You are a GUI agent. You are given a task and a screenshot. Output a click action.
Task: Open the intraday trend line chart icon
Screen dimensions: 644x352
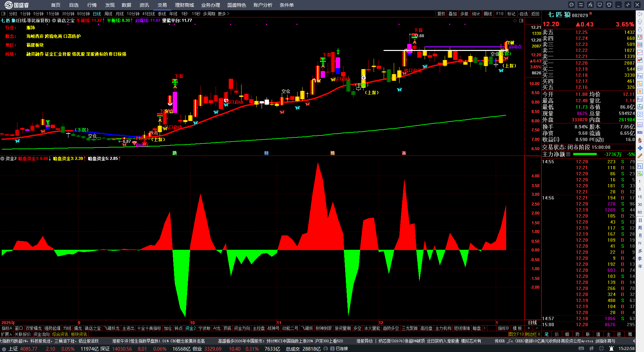pos(640,53)
